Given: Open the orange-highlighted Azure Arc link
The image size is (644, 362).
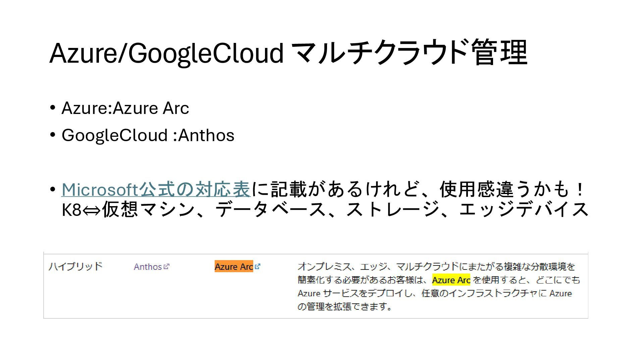Looking at the screenshot, I should coord(234,266).
